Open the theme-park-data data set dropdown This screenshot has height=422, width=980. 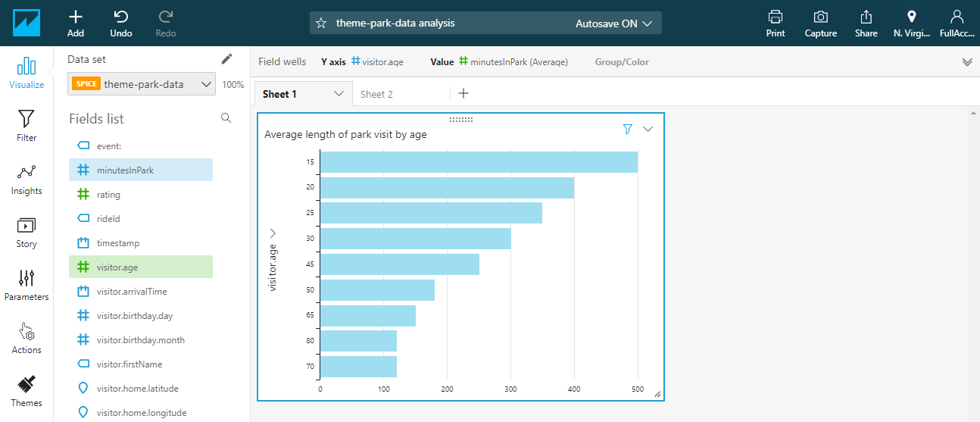tap(142, 84)
